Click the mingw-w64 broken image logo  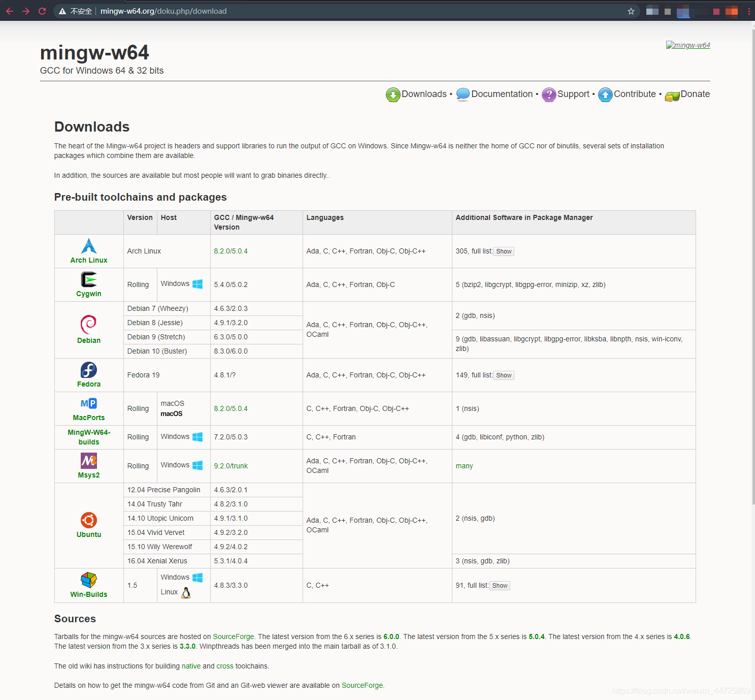click(688, 45)
